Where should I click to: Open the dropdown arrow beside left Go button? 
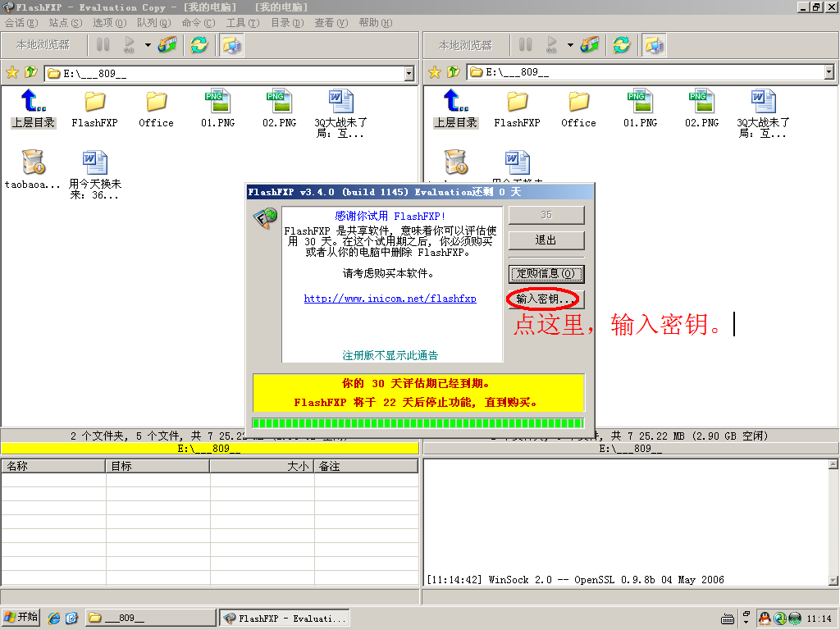tap(148, 45)
